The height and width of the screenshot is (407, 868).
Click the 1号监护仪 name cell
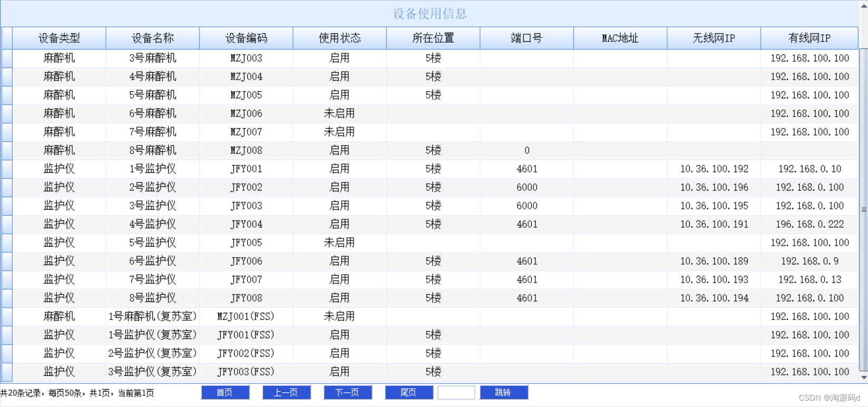(x=153, y=169)
